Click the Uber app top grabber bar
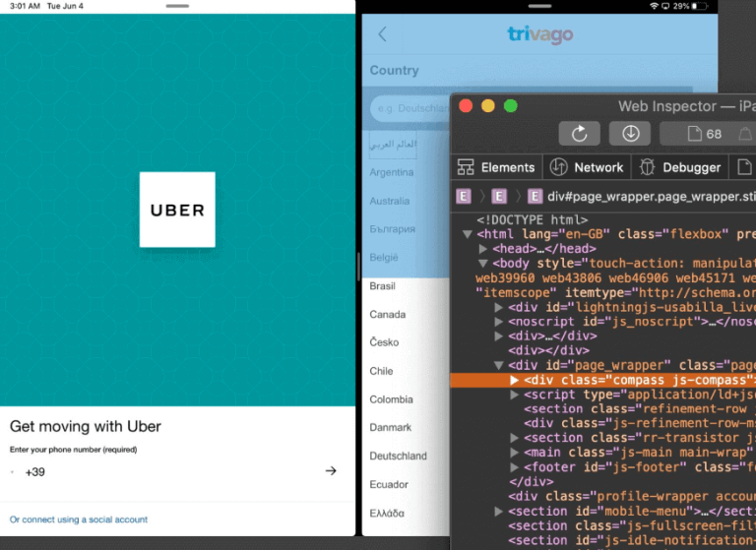Screen dimensions: 756x550 click(x=177, y=6)
